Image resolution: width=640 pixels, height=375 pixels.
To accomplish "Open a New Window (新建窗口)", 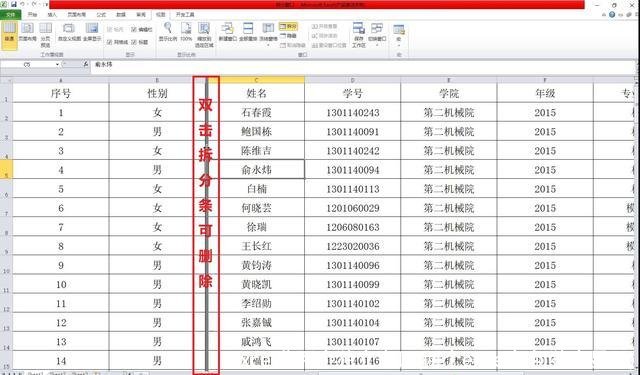I will click(x=227, y=33).
